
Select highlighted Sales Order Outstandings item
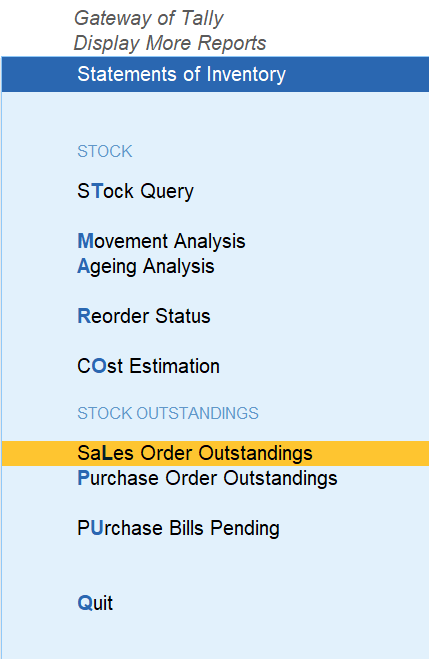click(x=215, y=453)
